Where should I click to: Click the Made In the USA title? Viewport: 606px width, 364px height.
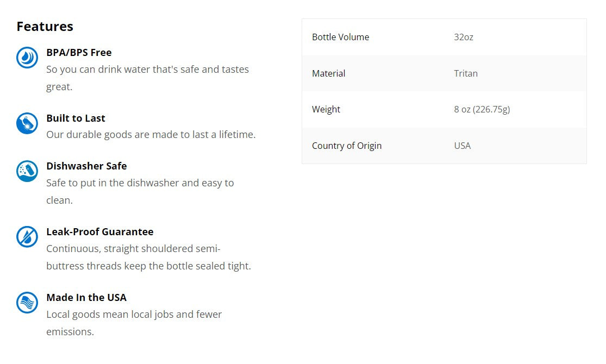coord(86,298)
